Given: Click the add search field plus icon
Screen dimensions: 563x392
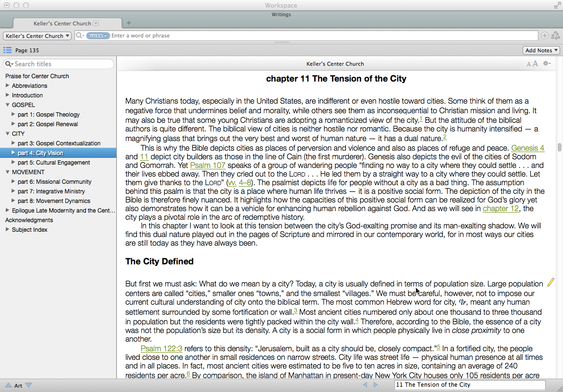Looking at the screenshot, I should [x=545, y=36].
